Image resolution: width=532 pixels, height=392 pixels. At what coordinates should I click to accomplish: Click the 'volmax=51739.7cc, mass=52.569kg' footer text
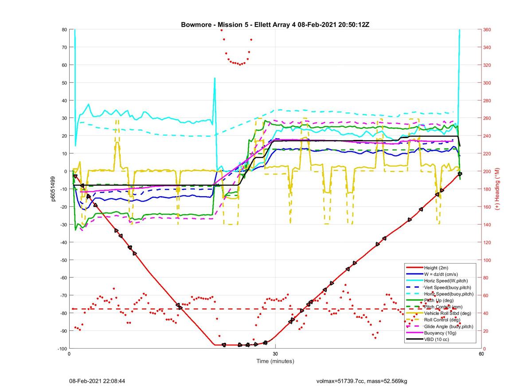[362, 381]
